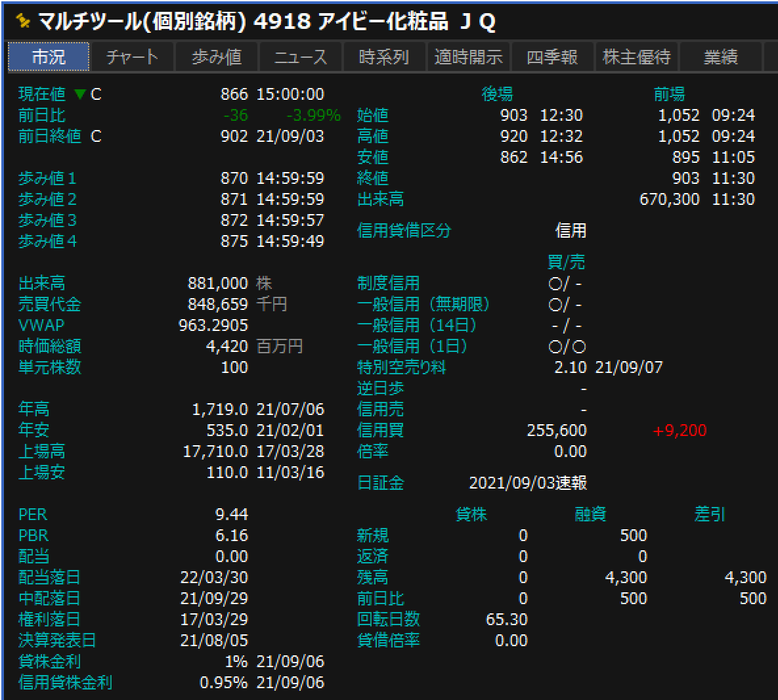Click the 一般信用（1日） ○/○ indicator

tap(567, 346)
